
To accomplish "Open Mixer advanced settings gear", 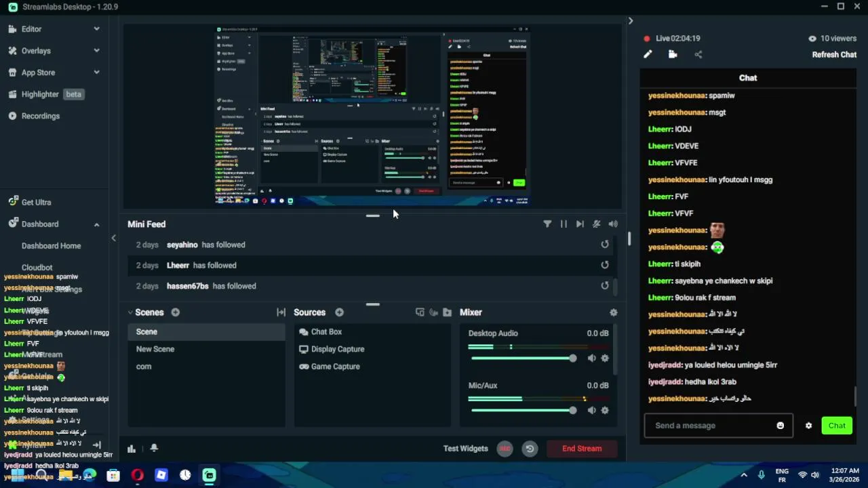I will (x=614, y=312).
